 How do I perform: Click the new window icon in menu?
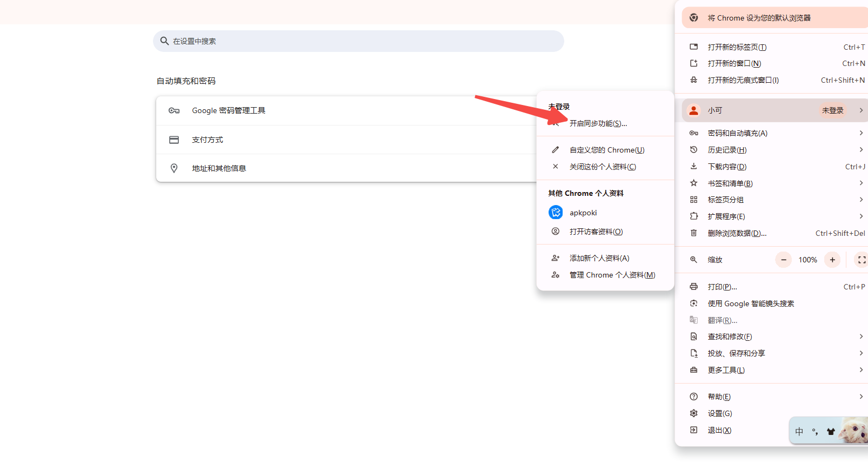694,63
